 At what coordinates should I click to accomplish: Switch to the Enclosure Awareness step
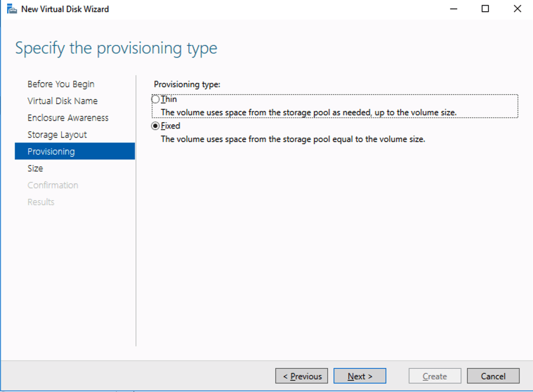point(68,118)
